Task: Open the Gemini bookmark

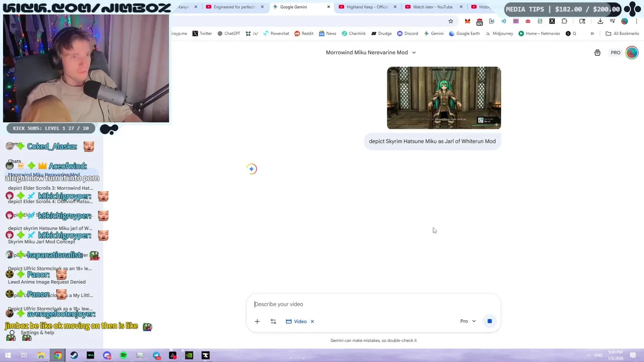Action: click(433, 34)
